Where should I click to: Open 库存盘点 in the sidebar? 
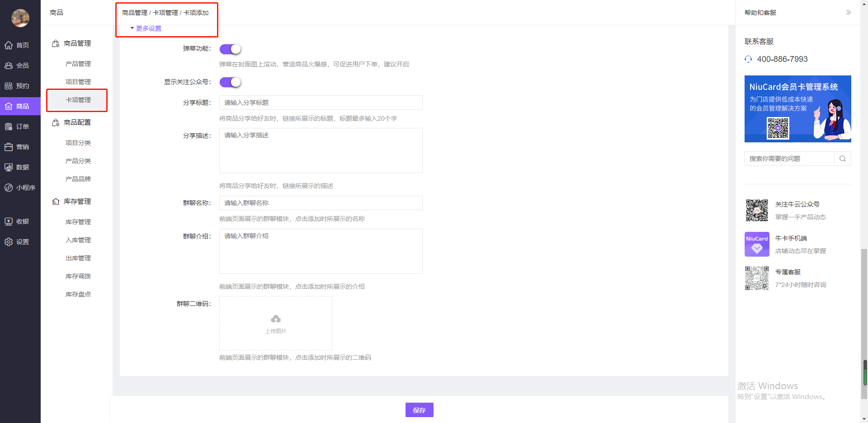click(x=78, y=294)
